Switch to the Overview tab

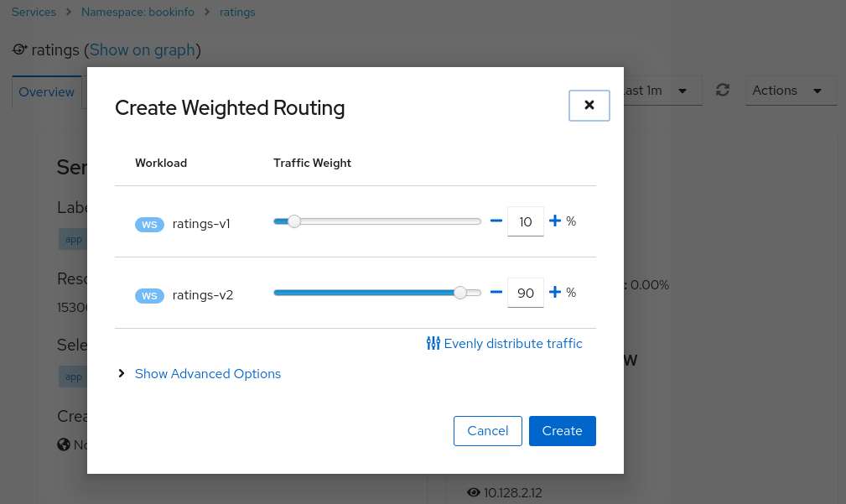pyautogui.click(x=47, y=92)
